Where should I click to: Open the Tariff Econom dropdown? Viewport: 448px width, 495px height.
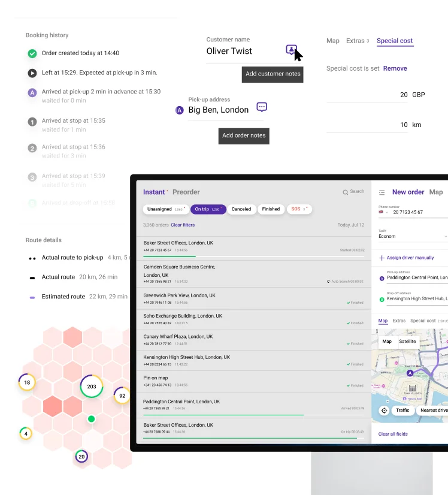[412, 236]
